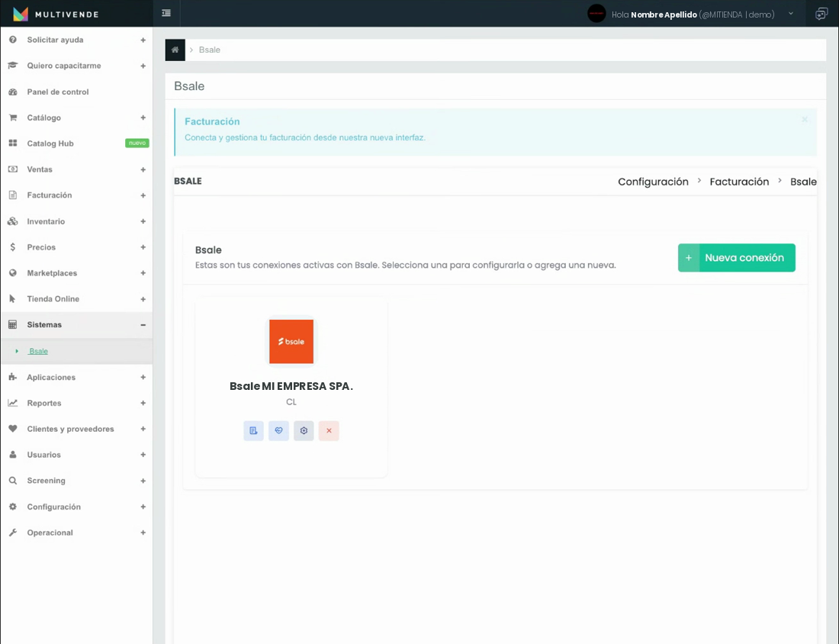This screenshot has height=644, width=839.
Task: Collapse Sistemas minus sign
Action: tap(143, 325)
